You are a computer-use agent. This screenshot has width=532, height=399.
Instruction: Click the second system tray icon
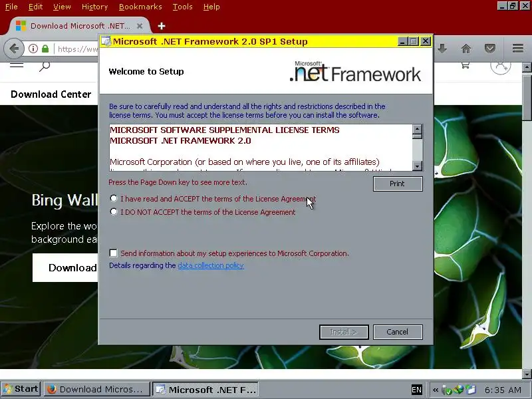pyautogui.click(x=458, y=390)
